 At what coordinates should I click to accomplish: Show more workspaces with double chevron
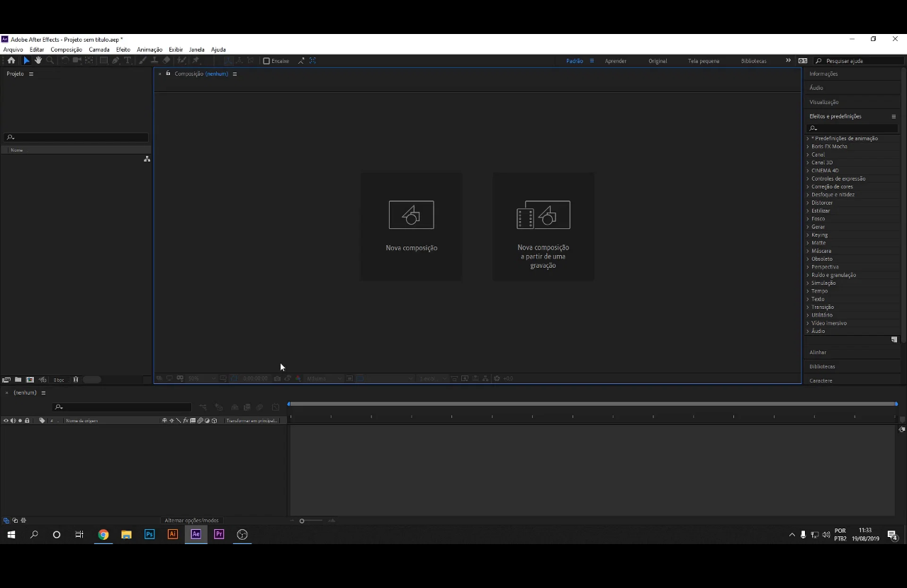pyautogui.click(x=788, y=61)
